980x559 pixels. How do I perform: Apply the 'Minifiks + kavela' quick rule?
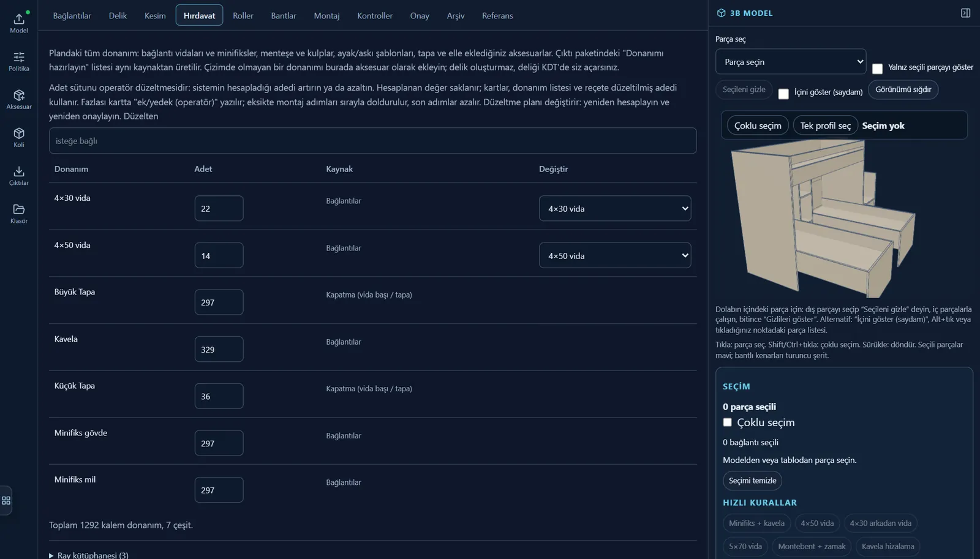pyautogui.click(x=756, y=523)
